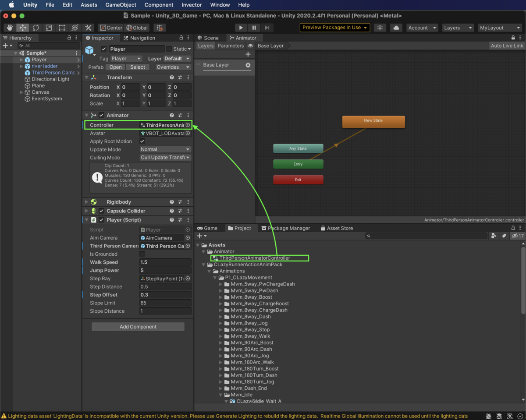Switch to Game tab

click(x=207, y=228)
